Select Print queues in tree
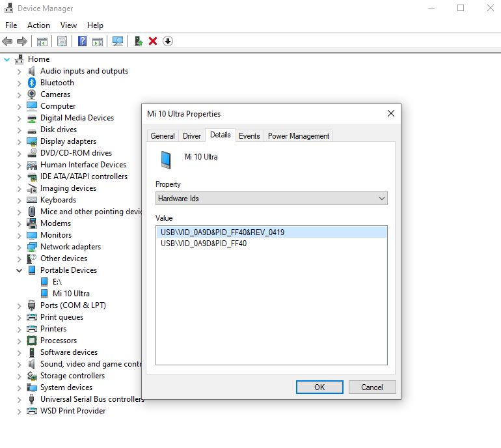 [62, 317]
